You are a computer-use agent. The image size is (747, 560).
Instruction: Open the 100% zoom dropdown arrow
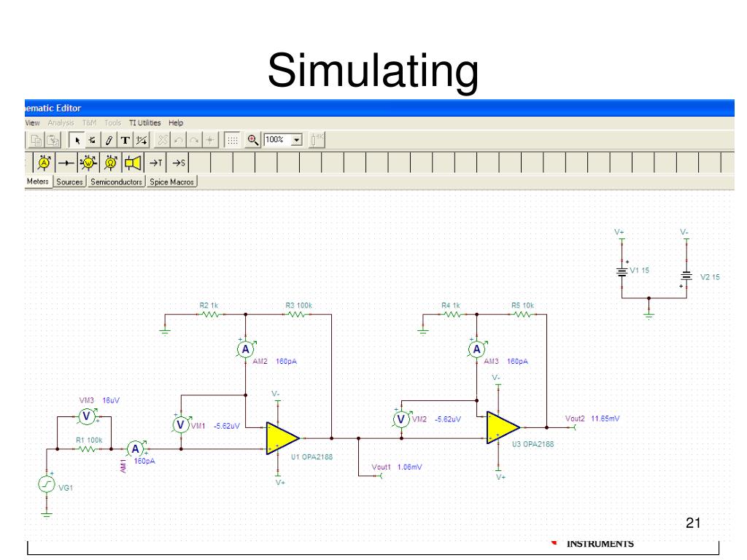click(x=297, y=140)
